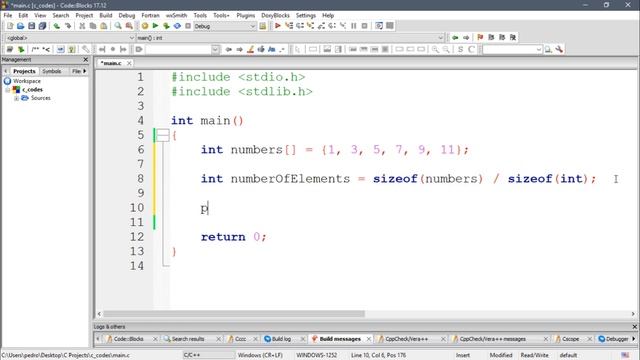640x360 pixels.
Task: Show more Management tabs with the arrow
Action: pos(84,71)
